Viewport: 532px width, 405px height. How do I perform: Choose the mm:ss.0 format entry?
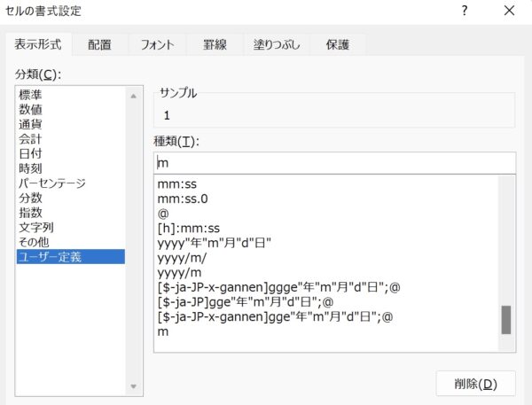(x=183, y=199)
